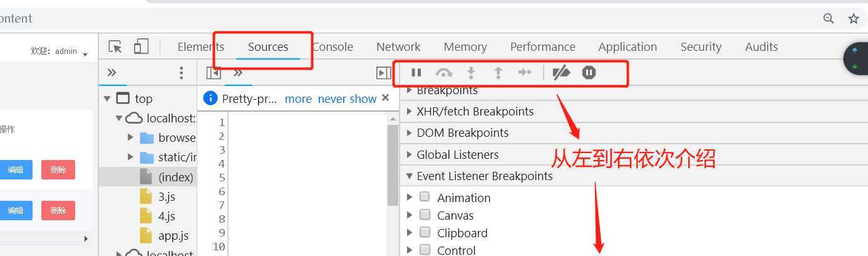Screen dimensions: 868x256
Task: Click the Step into function icon
Action: (x=472, y=73)
